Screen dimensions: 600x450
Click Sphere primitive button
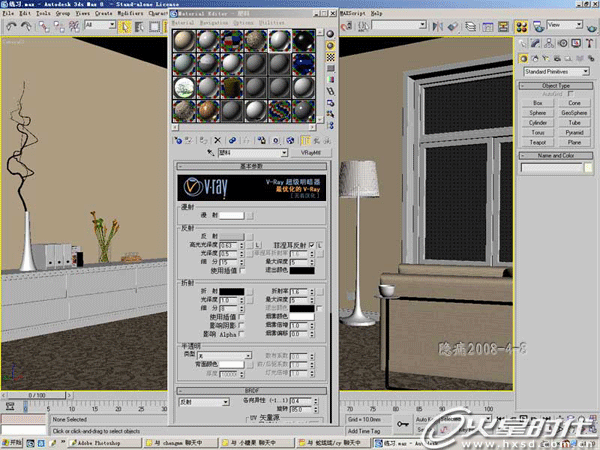click(x=538, y=113)
